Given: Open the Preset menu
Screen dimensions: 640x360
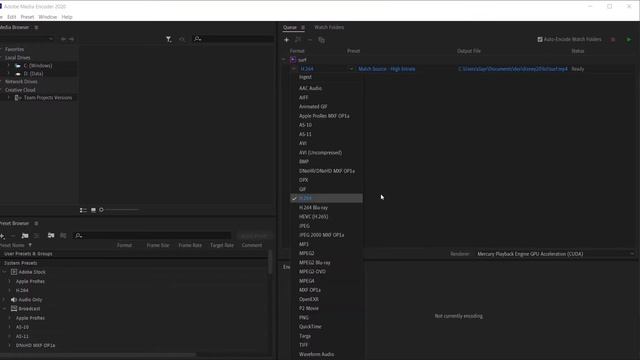Looking at the screenshot, I should coord(27,17).
